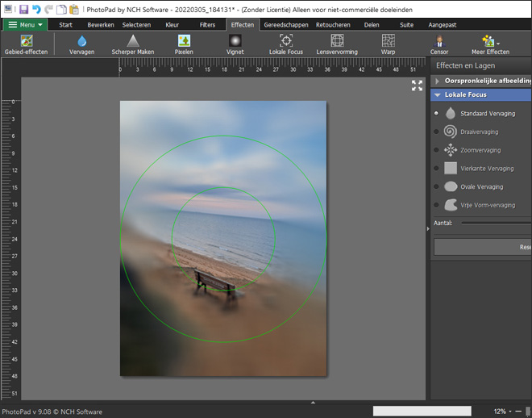Screen dimensions: 532x418
Task: Click the 12% zoom value
Action: tap(500, 412)
